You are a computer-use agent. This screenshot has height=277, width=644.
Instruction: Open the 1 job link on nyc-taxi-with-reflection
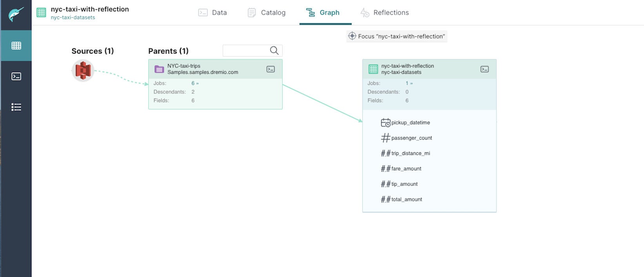click(409, 83)
